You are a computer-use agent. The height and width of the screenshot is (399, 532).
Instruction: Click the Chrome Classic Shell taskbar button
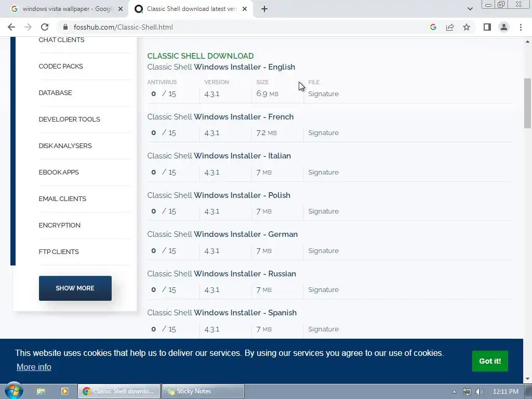(x=119, y=391)
